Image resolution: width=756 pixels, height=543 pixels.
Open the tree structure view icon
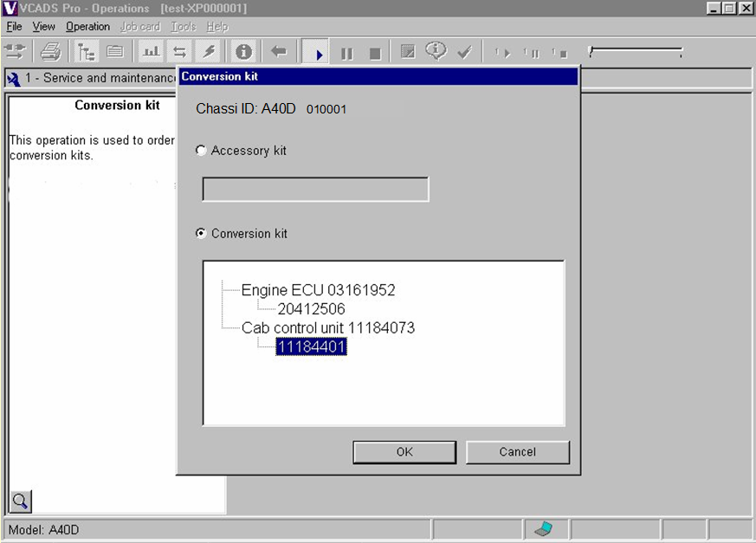click(x=87, y=51)
